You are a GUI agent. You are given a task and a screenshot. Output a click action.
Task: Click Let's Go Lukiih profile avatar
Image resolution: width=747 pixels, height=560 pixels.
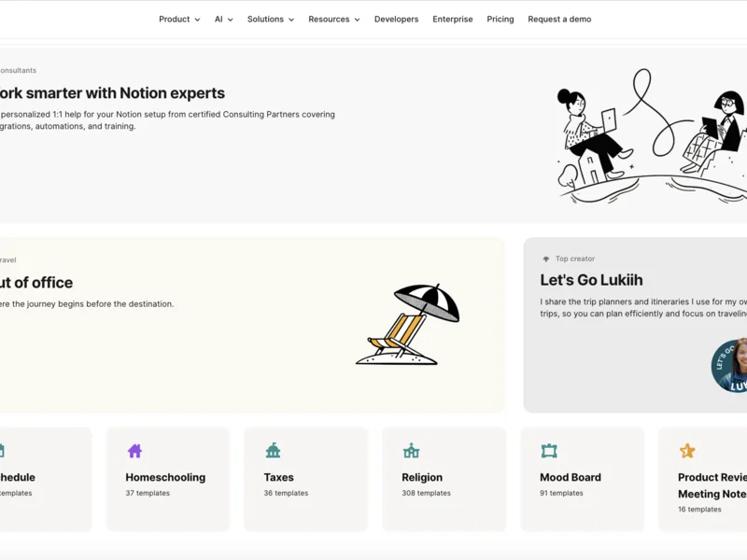[729, 366]
